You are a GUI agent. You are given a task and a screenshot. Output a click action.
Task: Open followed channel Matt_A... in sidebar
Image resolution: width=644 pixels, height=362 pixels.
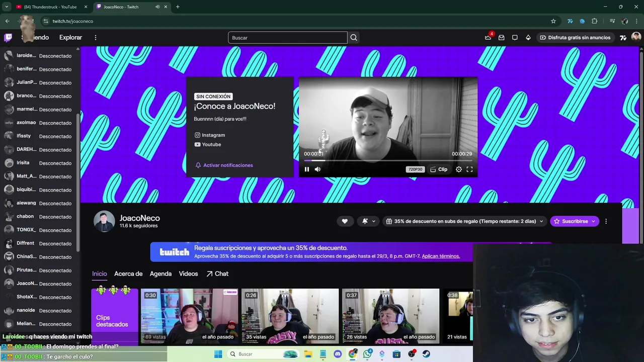tap(39, 176)
